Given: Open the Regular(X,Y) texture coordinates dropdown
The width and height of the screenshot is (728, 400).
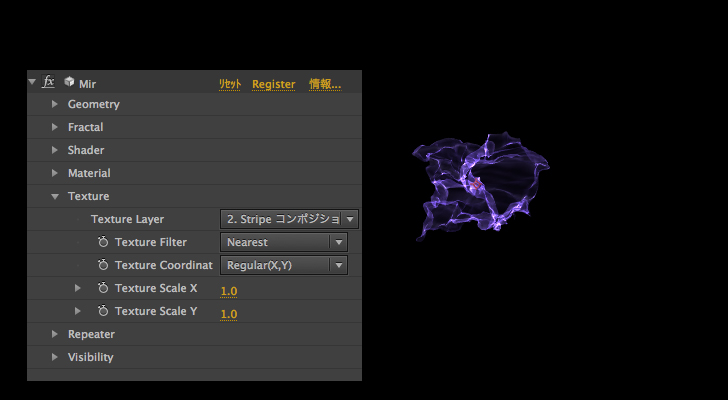Looking at the screenshot, I should coord(283,265).
